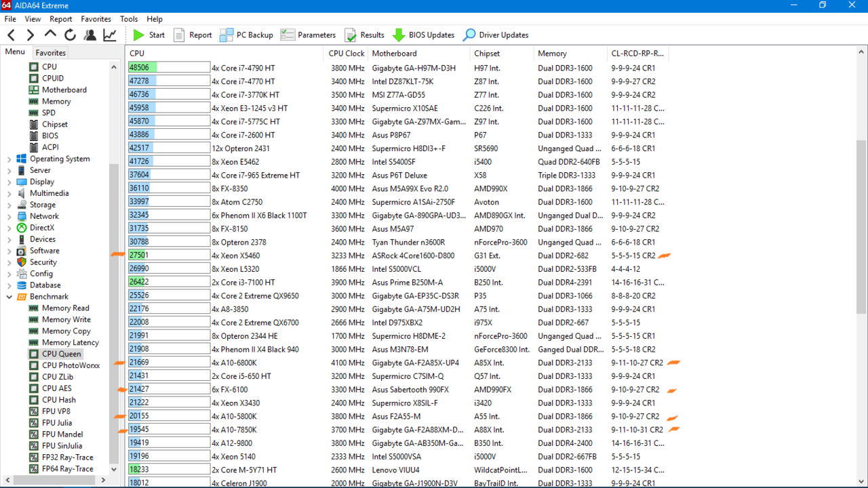This screenshot has width=868, height=488.
Task: Select the CPUID tree item
Action: pos(53,79)
